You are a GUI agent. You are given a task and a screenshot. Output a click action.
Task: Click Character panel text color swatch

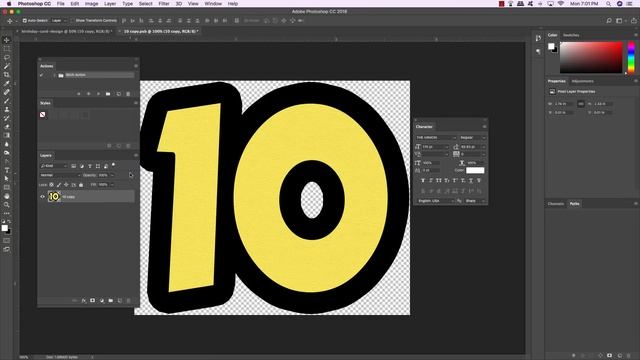(x=475, y=170)
